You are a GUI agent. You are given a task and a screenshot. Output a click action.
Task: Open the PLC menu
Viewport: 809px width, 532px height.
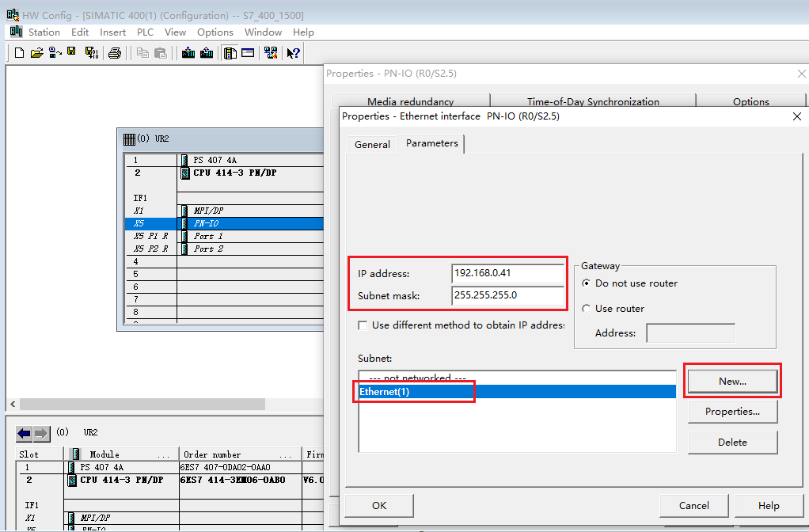coord(145,32)
